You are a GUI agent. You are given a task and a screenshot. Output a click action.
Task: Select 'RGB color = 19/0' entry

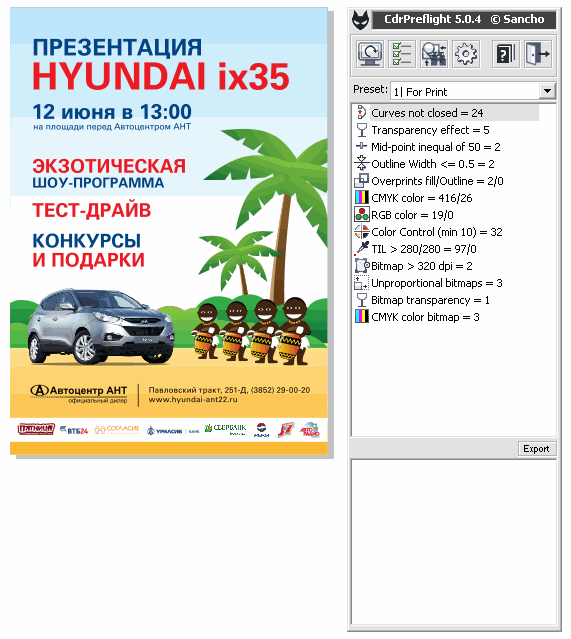412,215
